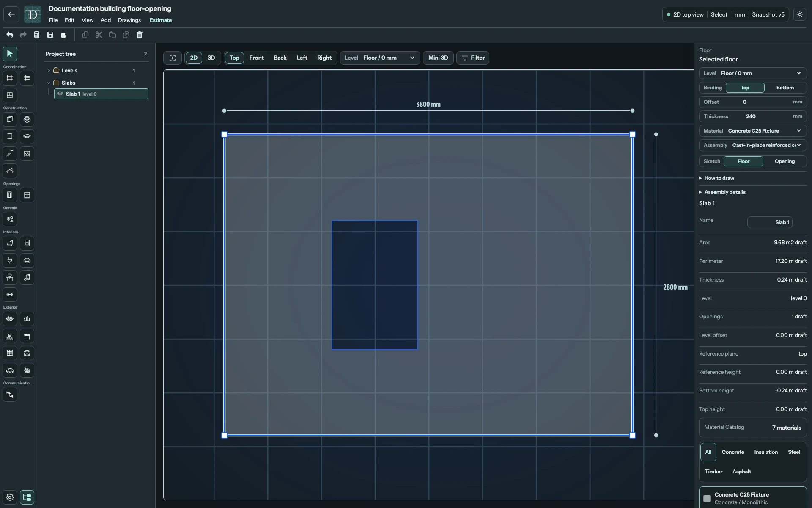Toggle light/dark theme sun icon

(800, 14)
